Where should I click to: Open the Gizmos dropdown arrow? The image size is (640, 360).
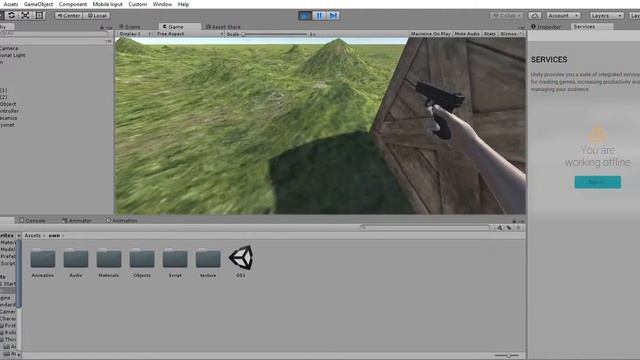tap(521, 34)
